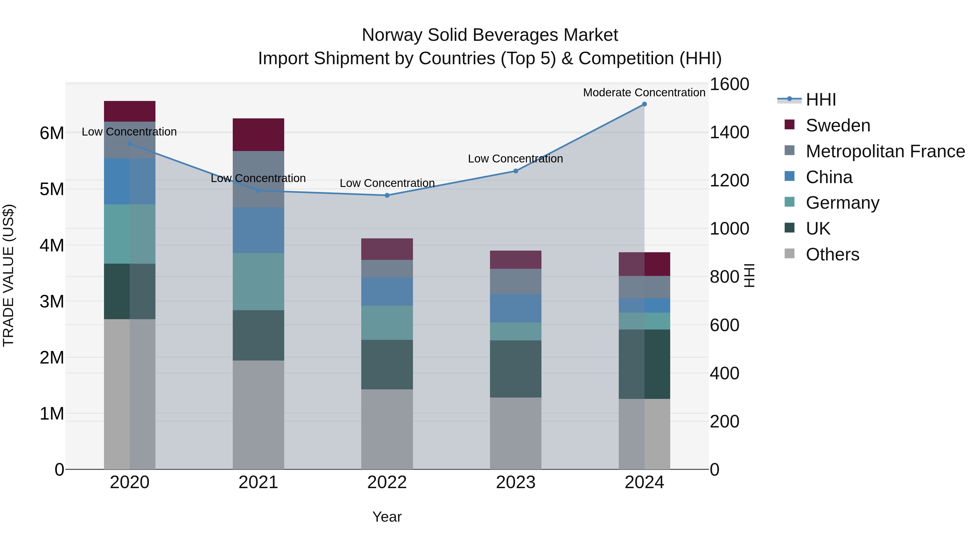Click the 2022 x-axis label
This screenshot has height=551, width=980.
(x=387, y=482)
